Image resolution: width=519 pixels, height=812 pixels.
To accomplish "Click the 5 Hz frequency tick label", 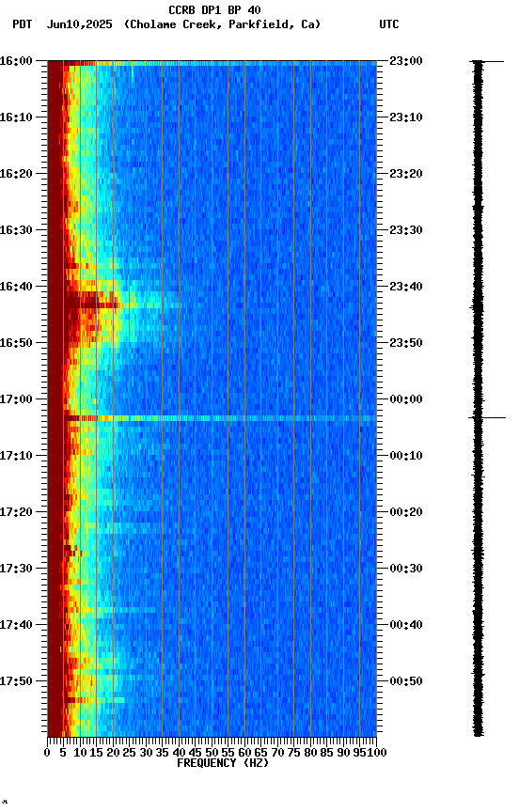I will click(64, 754).
